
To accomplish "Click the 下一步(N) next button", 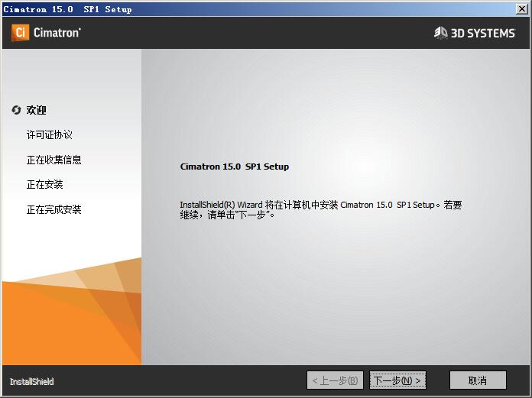I will click(x=397, y=380).
